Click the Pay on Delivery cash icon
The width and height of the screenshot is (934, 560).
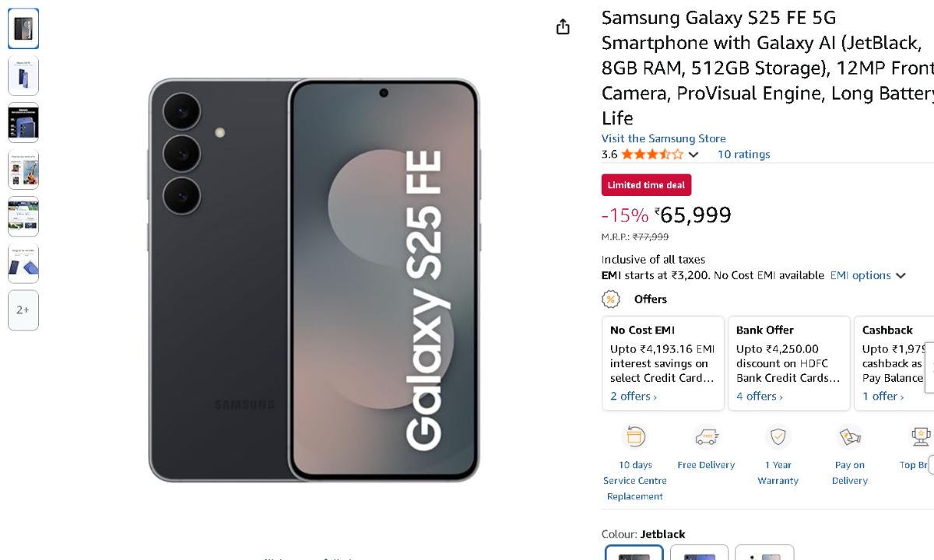pos(849,437)
